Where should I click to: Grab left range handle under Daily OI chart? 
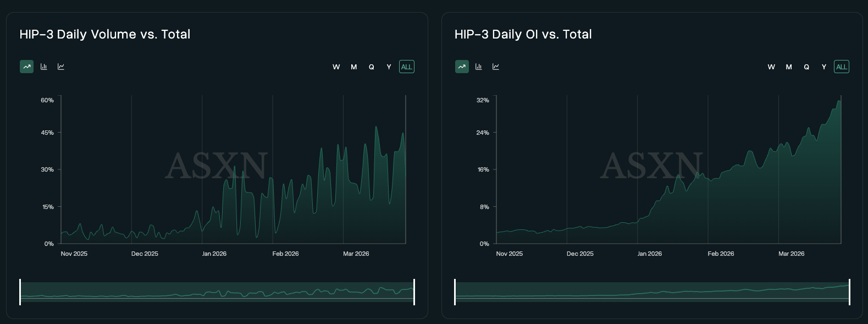pyautogui.click(x=455, y=292)
